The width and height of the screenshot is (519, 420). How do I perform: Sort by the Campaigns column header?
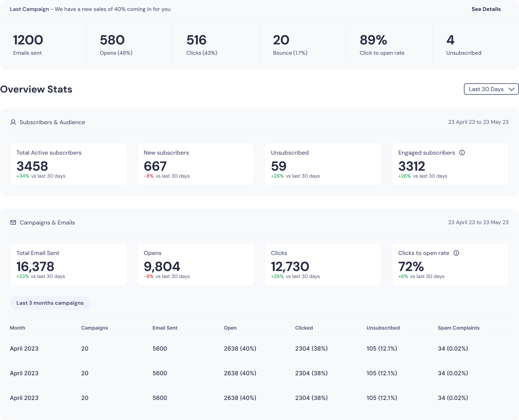point(95,328)
